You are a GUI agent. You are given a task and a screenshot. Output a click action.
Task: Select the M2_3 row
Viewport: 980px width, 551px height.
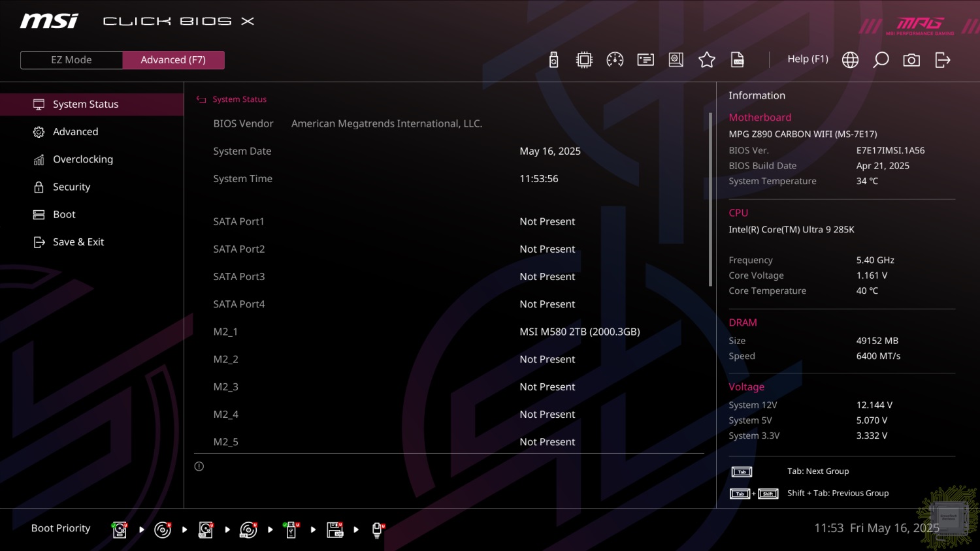point(449,386)
